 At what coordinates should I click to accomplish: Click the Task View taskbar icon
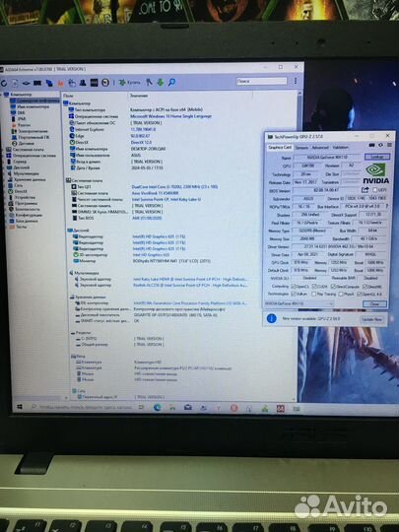(142, 407)
